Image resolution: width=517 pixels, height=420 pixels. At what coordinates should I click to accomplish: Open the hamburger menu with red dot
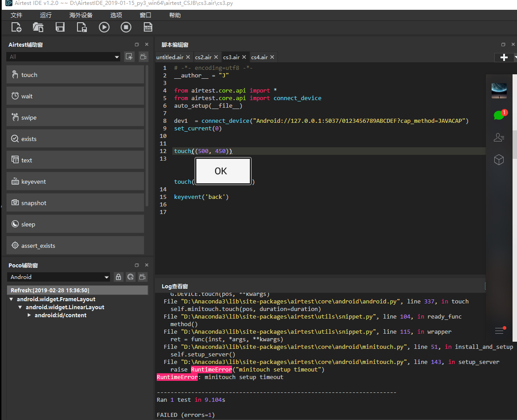click(x=500, y=331)
